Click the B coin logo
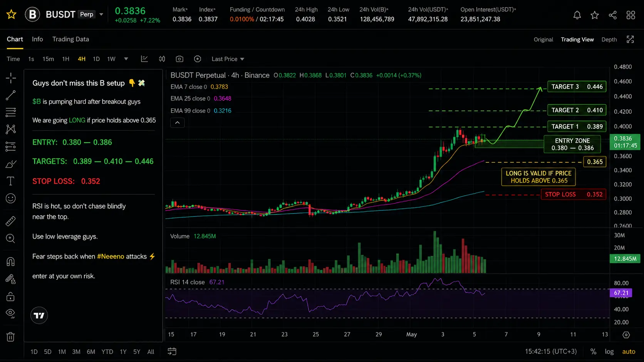Image resolution: width=644 pixels, height=362 pixels. [33, 15]
